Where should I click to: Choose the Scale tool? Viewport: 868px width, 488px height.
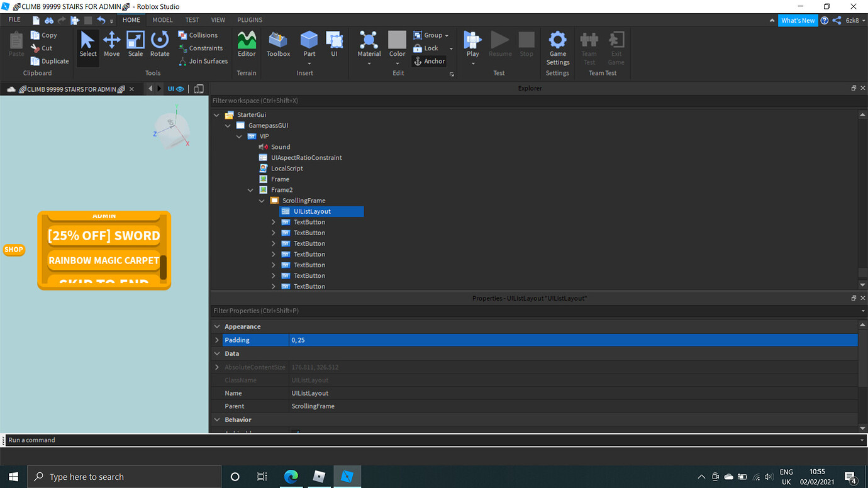[x=135, y=44]
